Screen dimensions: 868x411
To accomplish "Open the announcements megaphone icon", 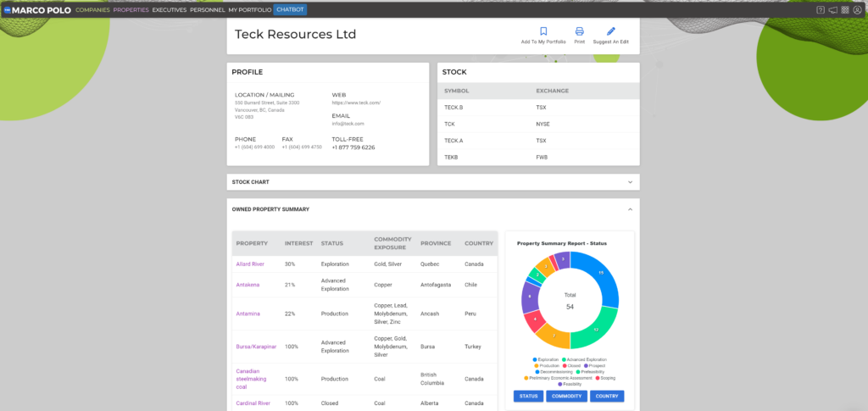I will point(832,10).
